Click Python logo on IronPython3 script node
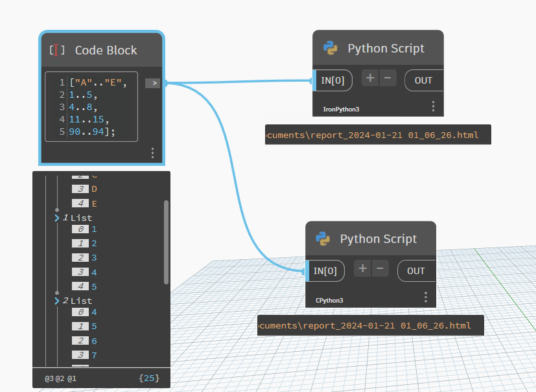536x392 pixels. click(x=331, y=49)
